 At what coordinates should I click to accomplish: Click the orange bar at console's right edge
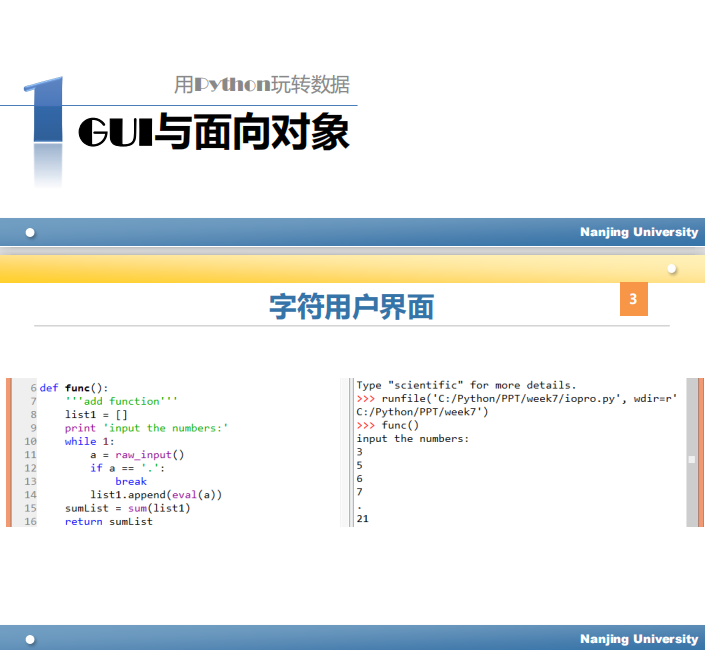click(x=701, y=452)
